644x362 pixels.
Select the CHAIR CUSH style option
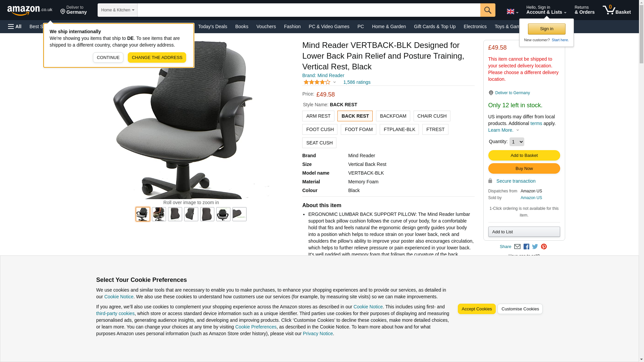432,116
